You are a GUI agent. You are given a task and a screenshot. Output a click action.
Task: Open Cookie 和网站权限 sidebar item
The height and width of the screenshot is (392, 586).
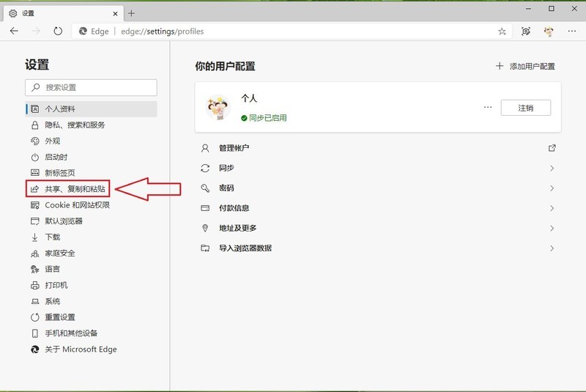(x=77, y=205)
